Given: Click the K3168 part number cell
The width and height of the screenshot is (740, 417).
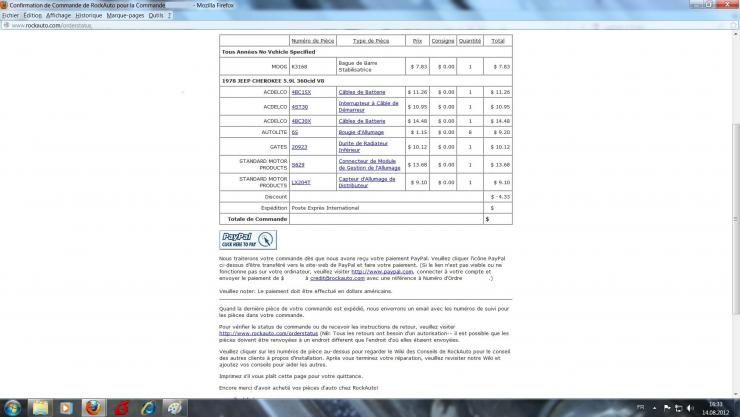Looking at the screenshot, I should pos(312,67).
